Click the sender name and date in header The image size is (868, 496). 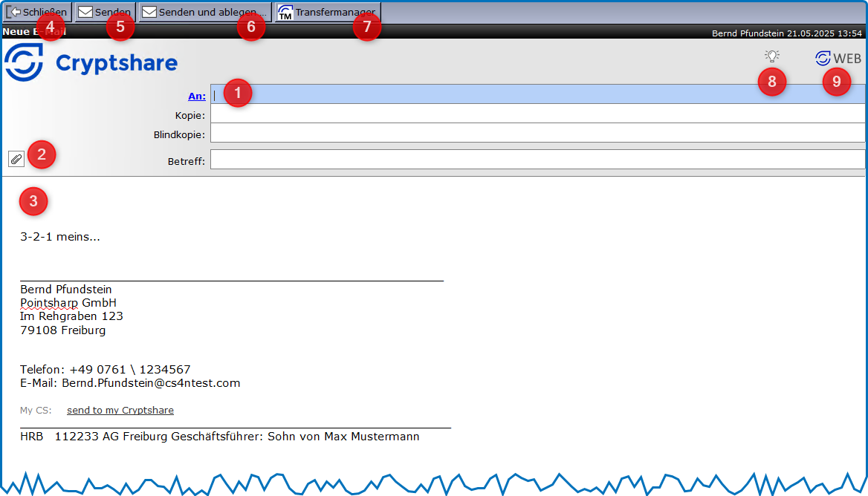(x=786, y=33)
